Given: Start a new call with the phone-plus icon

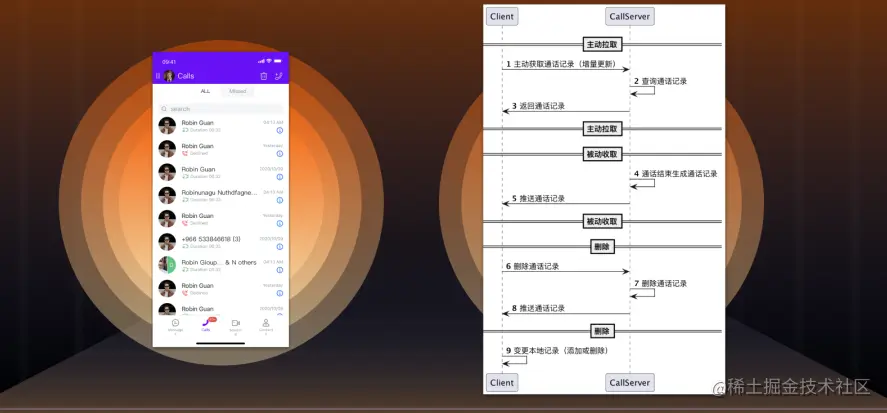Looking at the screenshot, I should pyautogui.click(x=278, y=76).
